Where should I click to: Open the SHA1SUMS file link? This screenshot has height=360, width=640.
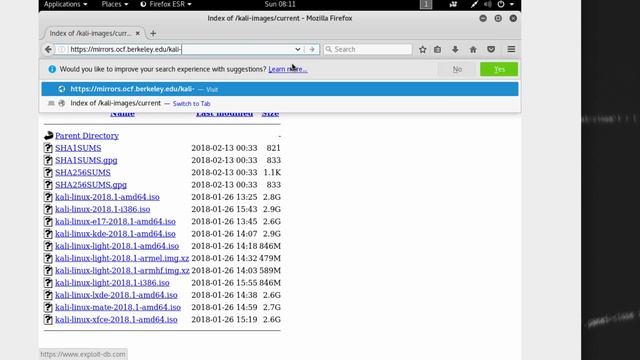pos(78,148)
